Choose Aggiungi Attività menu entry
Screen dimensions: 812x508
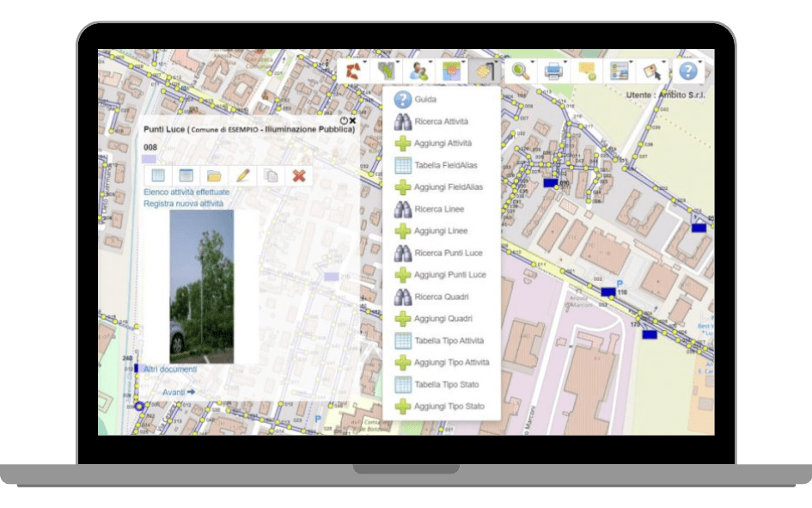pos(443,144)
